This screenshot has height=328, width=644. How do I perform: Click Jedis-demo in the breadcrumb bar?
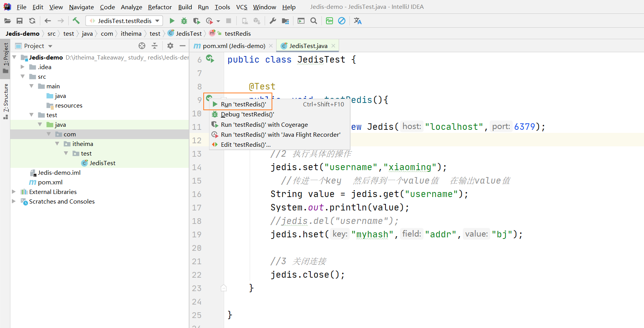22,33
